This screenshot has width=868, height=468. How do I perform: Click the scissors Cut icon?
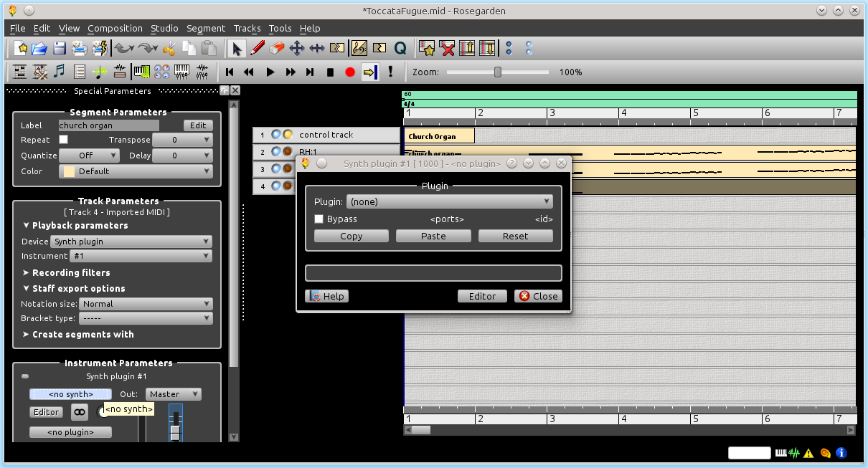(169, 49)
